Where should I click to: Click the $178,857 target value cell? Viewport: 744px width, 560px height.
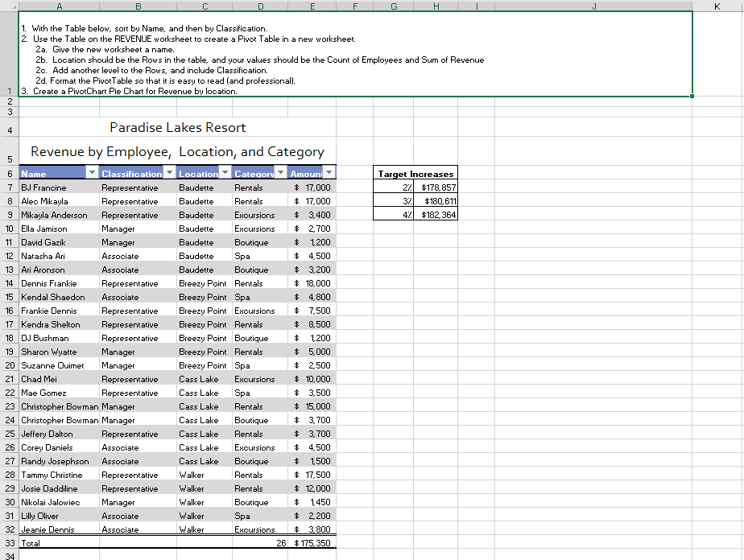tap(437, 187)
